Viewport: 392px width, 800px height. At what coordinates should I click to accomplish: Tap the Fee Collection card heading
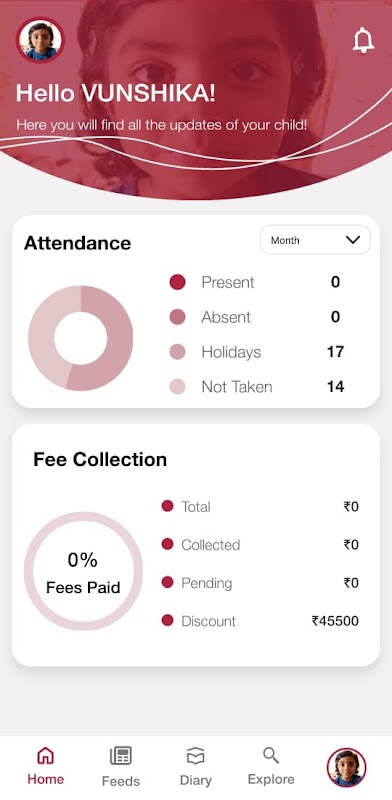[x=100, y=460]
